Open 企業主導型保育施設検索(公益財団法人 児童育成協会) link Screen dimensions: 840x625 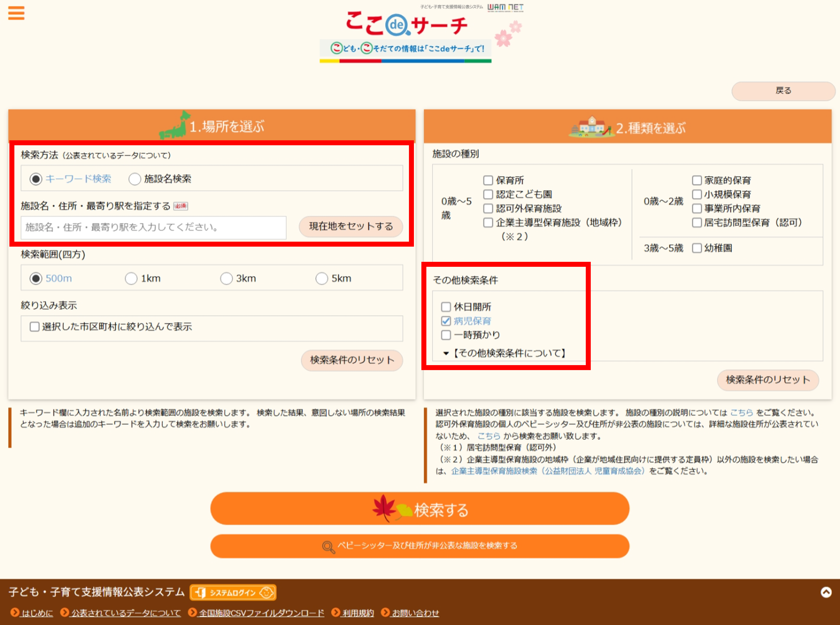[x=548, y=471]
